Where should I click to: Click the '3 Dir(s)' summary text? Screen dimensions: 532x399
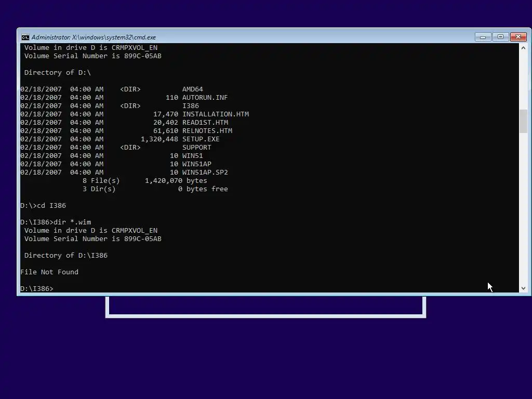tap(99, 189)
